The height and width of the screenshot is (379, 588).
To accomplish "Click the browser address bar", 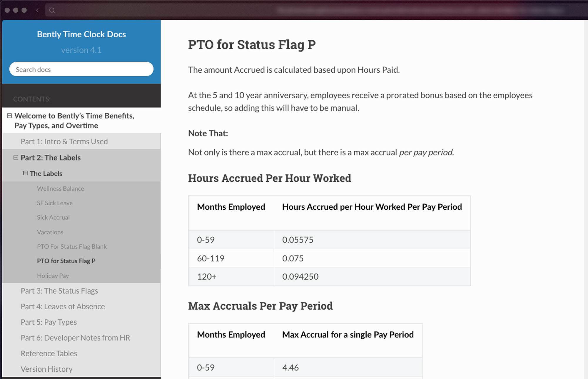I will point(294,10).
